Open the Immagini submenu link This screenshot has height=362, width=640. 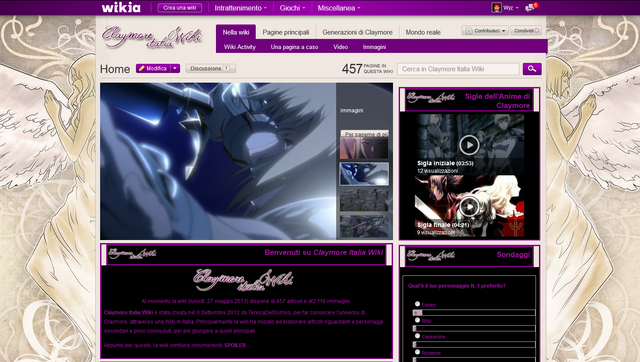pyautogui.click(x=374, y=47)
